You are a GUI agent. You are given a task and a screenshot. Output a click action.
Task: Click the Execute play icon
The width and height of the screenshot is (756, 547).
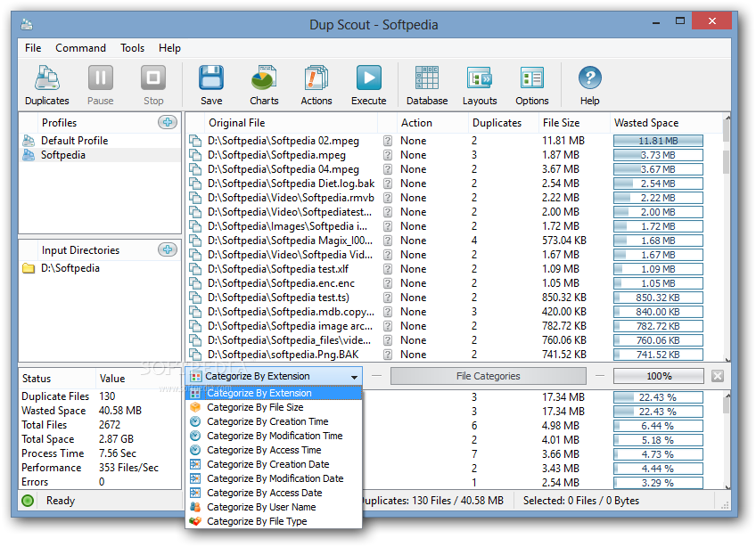click(369, 78)
